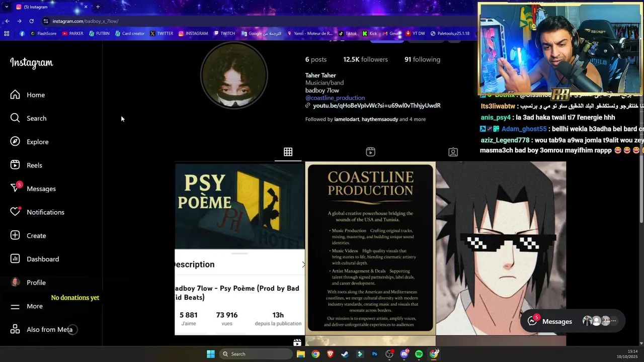Open the profile picture avatar
The image size is (644, 362).
234,75
